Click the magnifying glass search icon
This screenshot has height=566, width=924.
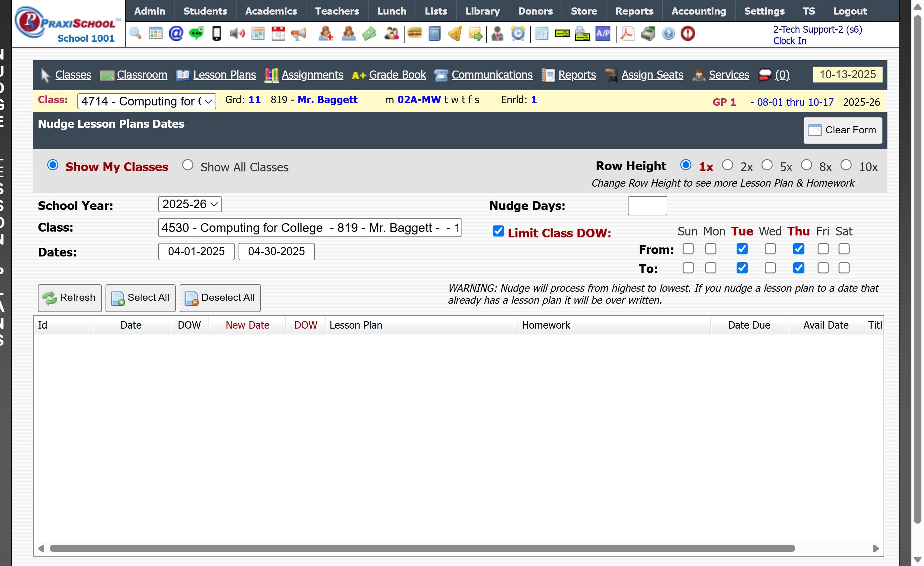135,34
